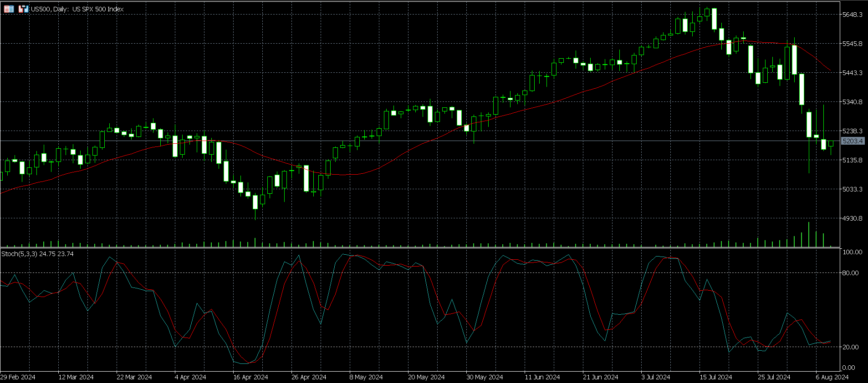Viewport: 868px width, 383px height.
Task: Click the 11 Jun 2024 date label
Action: tap(542, 377)
